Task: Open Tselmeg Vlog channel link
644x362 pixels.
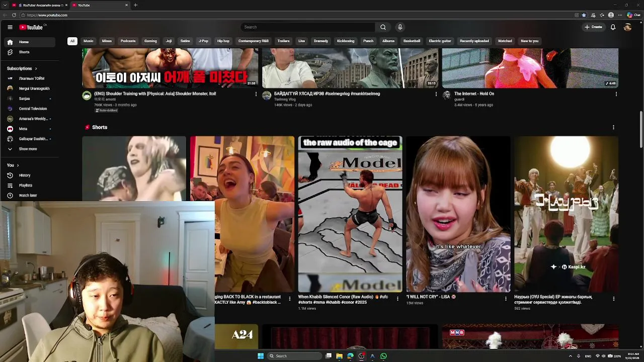Action: (x=285, y=100)
